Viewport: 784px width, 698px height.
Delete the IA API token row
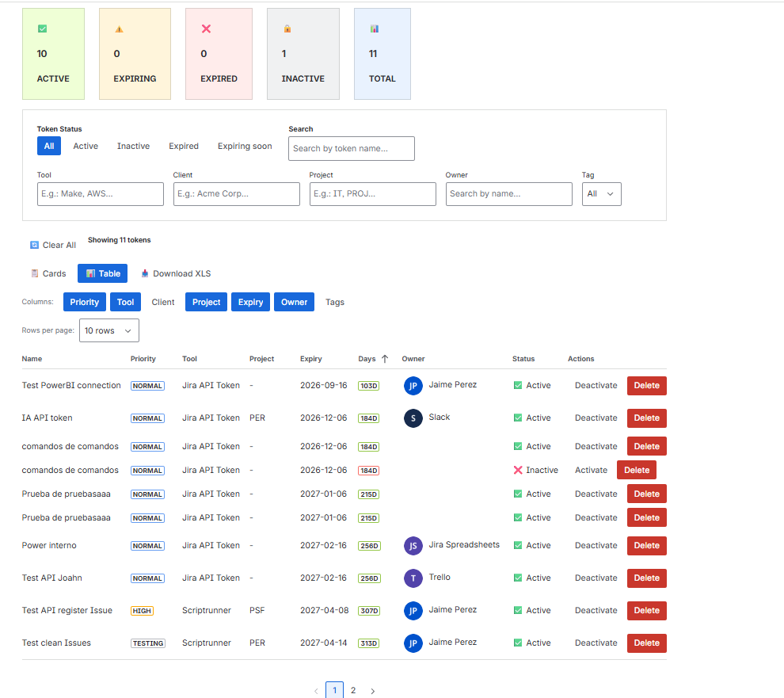(x=646, y=418)
